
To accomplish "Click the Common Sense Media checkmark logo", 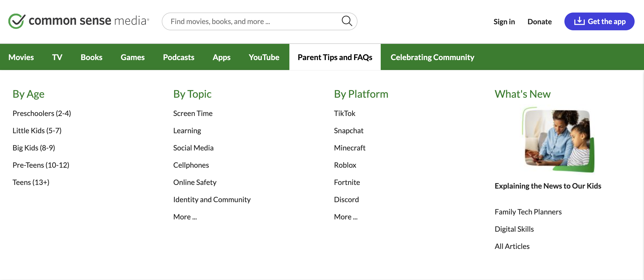I will click(17, 21).
